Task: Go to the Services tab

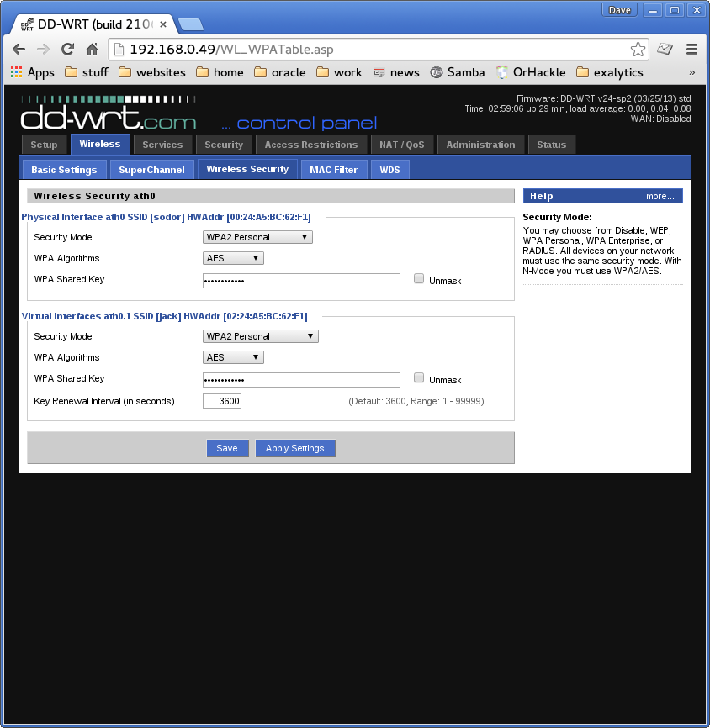Action: 162,145
